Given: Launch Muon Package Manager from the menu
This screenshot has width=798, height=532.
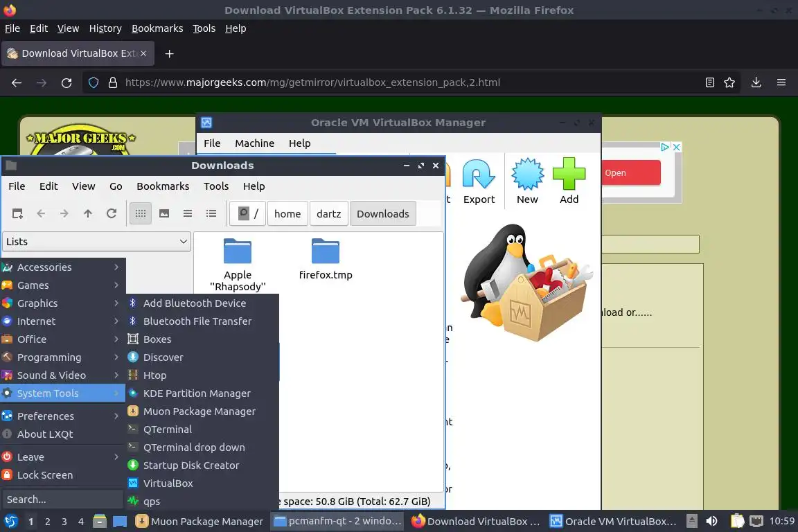Looking at the screenshot, I should click(x=202, y=411).
